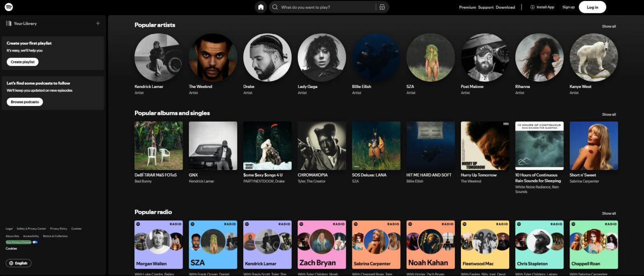The height and width of the screenshot is (276, 644).
Task: Open The Weeknd artist picture
Action: [213, 57]
